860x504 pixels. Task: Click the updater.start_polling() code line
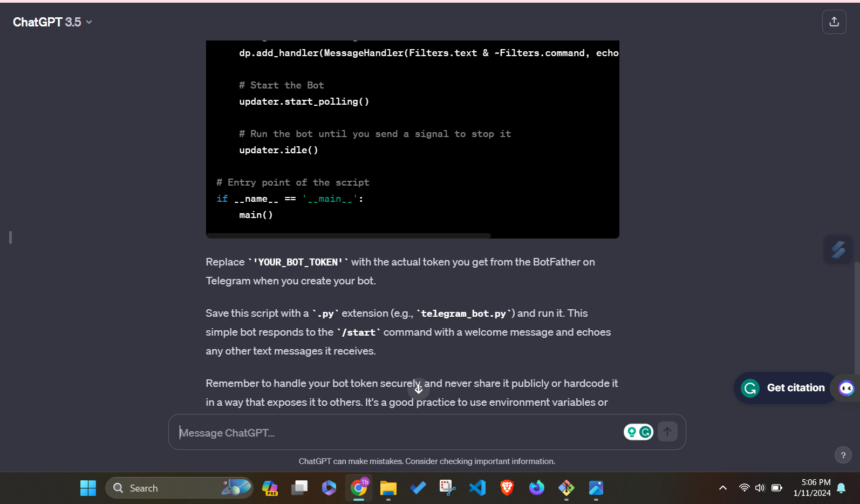click(304, 101)
